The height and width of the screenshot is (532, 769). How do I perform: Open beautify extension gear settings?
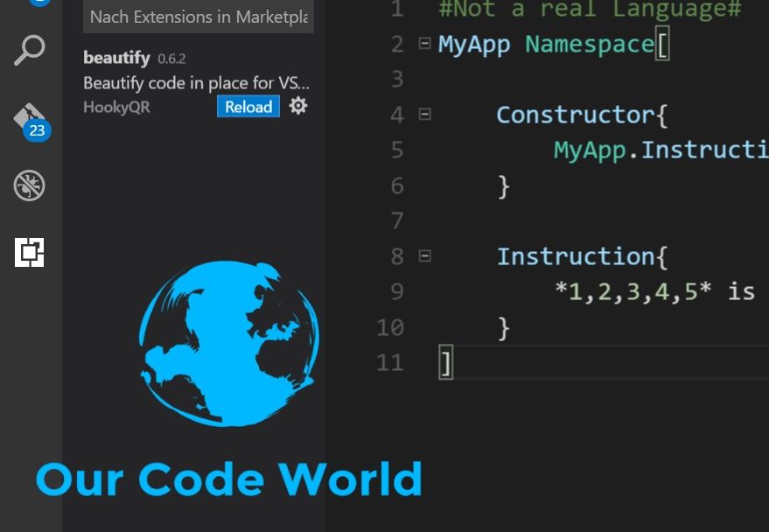pyautogui.click(x=298, y=106)
